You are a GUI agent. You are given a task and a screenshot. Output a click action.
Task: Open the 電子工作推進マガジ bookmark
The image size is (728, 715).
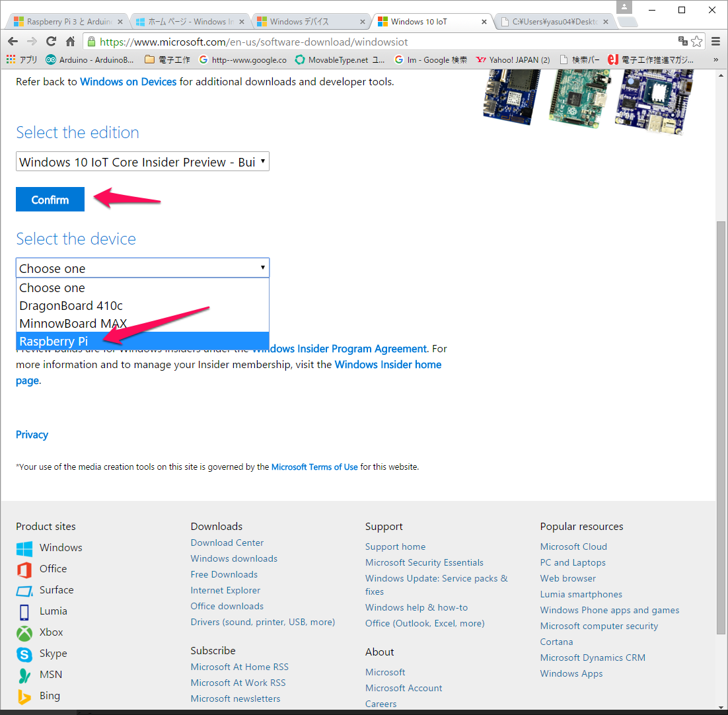(651, 59)
